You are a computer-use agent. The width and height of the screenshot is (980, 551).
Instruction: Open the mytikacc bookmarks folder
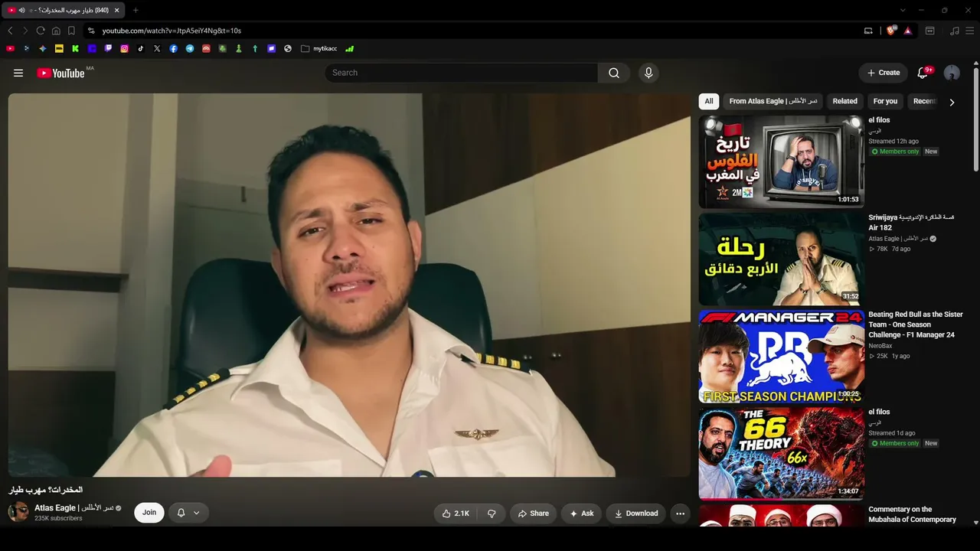tap(319, 48)
